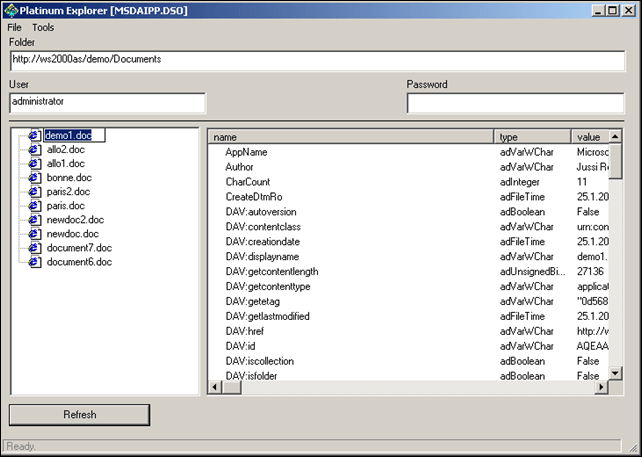Select document6.doc in the file tree
The image size is (642, 457).
point(79,262)
